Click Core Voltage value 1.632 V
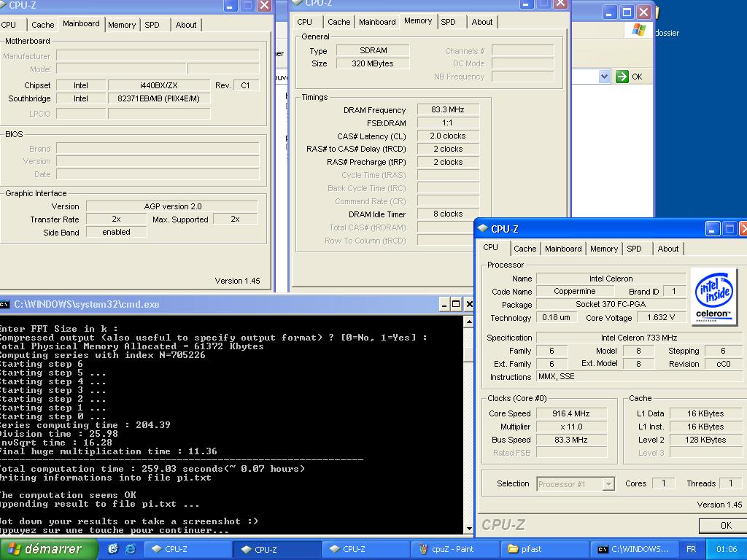The height and width of the screenshot is (560, 747). tap(661, 317)
